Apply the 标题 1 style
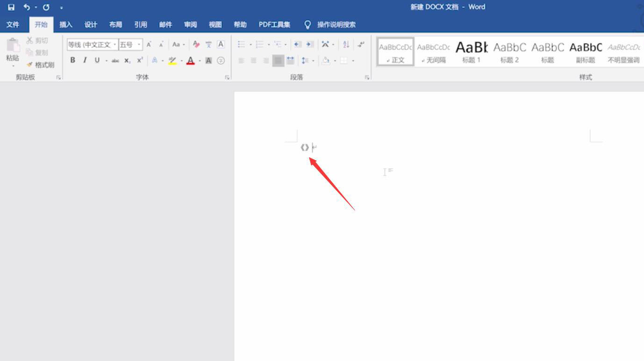The height and width of the screenshot is (361, 644). click(472, 51)
